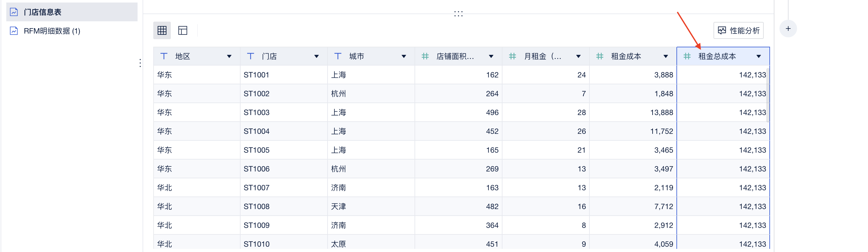
Task: Click cell ST1006 in 门店 column
Action: click(284, 169)
